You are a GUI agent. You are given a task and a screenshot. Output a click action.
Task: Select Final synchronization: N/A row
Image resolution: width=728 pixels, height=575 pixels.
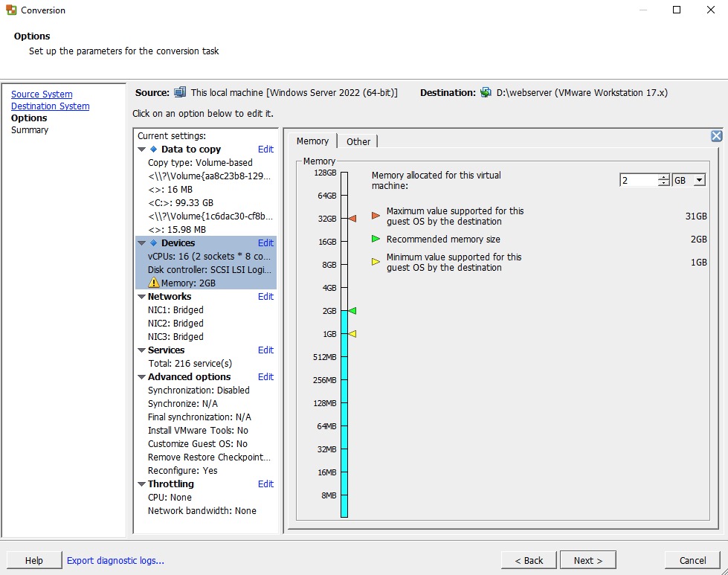click(x=206, y=417)
